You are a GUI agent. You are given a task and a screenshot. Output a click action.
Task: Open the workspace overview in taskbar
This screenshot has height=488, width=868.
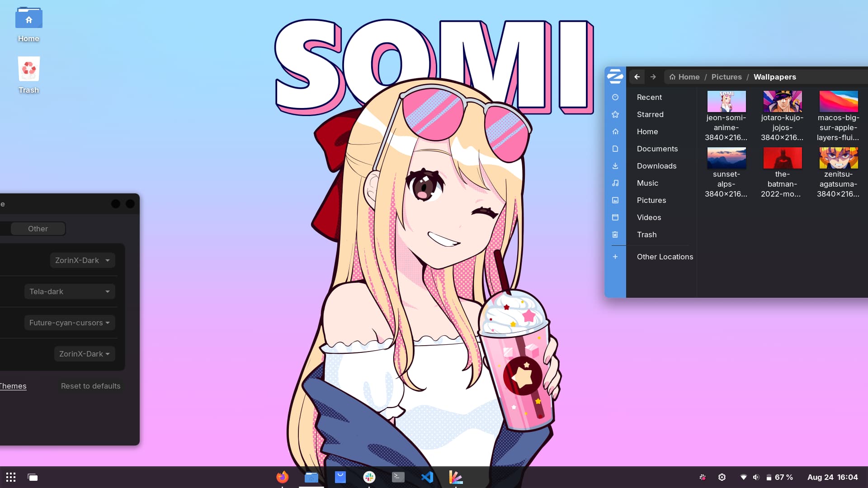33,477
